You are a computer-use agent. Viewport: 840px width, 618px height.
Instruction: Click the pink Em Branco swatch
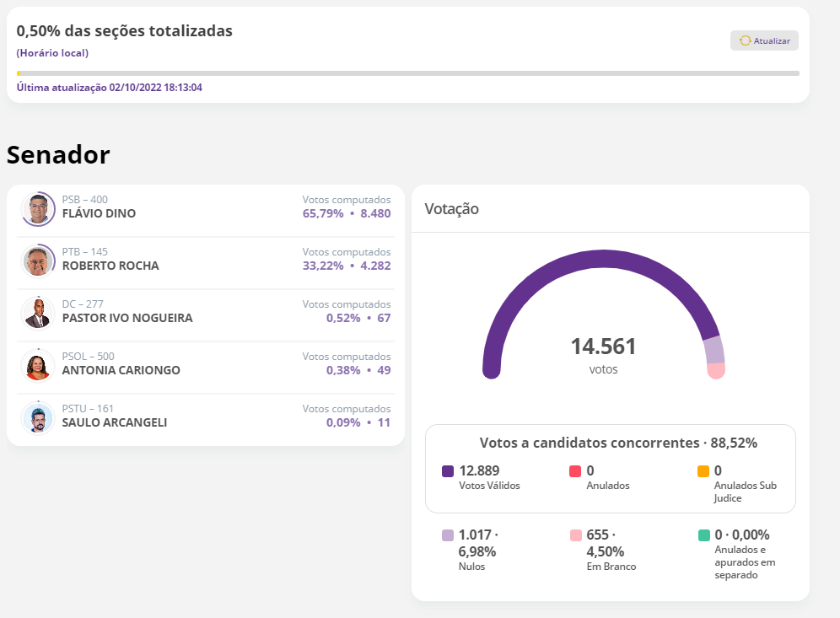point(575,535)
